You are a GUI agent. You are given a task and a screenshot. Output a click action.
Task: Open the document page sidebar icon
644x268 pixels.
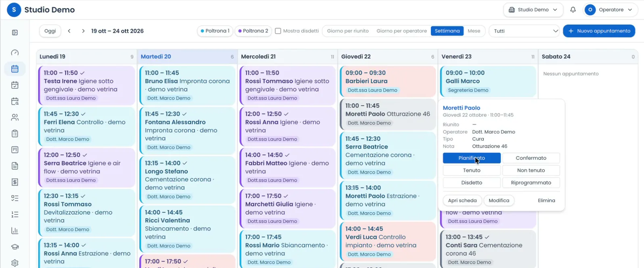pyautogui.click(x=15, y=166)
